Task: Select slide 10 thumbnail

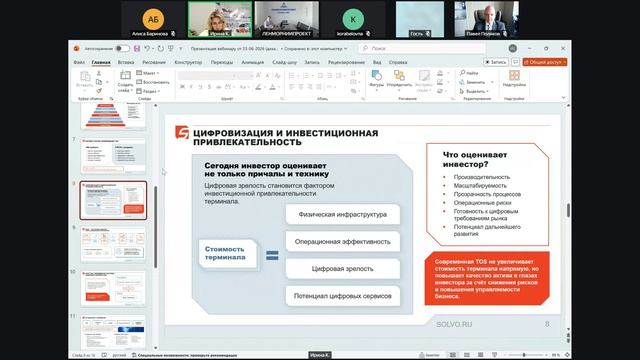Action: (113, 288)
